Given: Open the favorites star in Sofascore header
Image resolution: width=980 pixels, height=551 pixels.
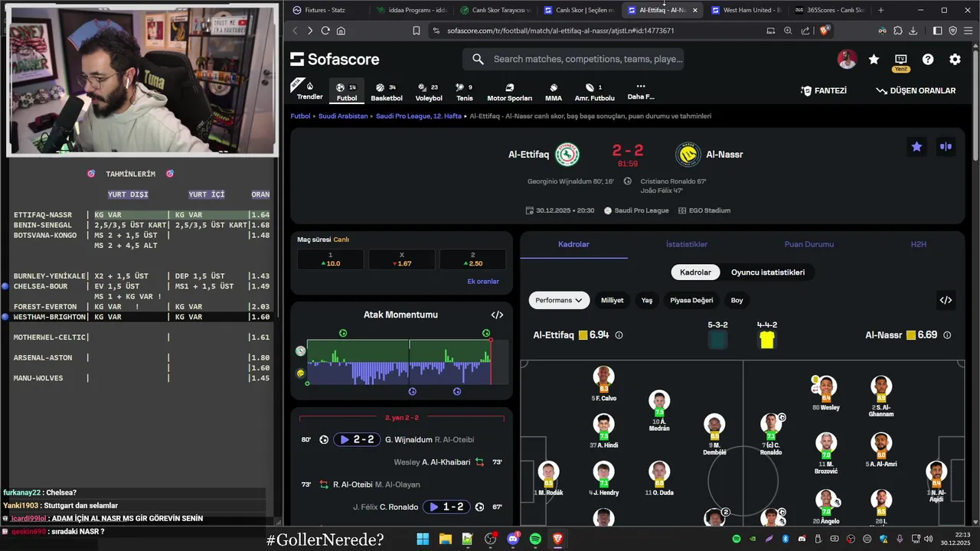Looking at the screenshot, I should click(x=874, y=59).
